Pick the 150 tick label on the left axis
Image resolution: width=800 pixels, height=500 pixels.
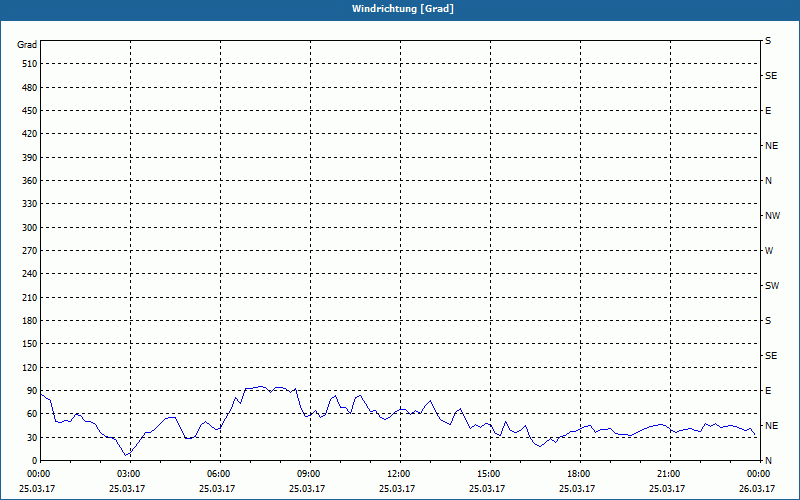click(30, 344)
